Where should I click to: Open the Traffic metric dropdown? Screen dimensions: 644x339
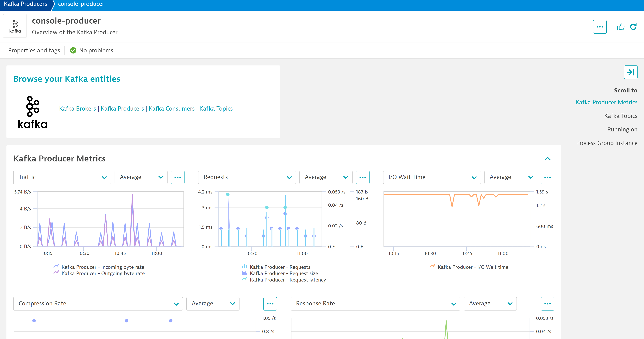pos(62,177)
